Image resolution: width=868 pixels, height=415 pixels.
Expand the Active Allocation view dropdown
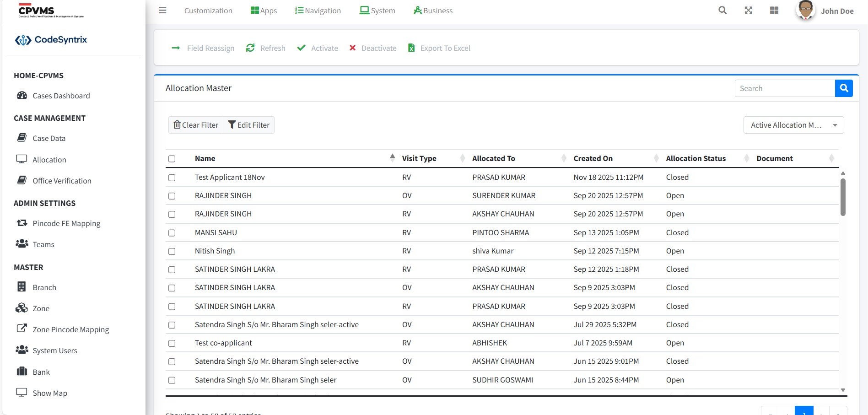coord(793,125)
